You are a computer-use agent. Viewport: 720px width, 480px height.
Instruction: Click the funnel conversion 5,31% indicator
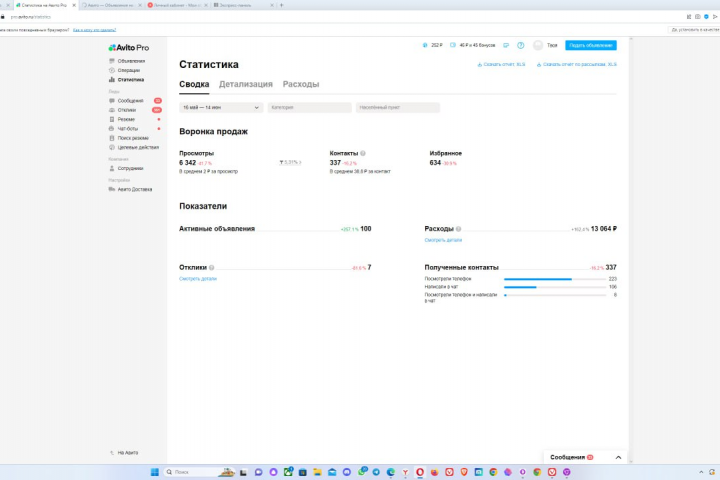click(x=290, y=163)
